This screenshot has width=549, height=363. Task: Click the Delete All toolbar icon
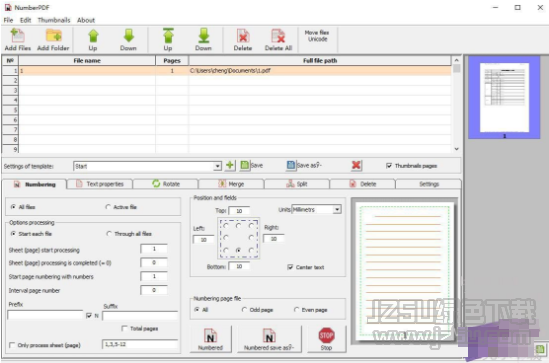pyautogui.click(x=278, y=40)
